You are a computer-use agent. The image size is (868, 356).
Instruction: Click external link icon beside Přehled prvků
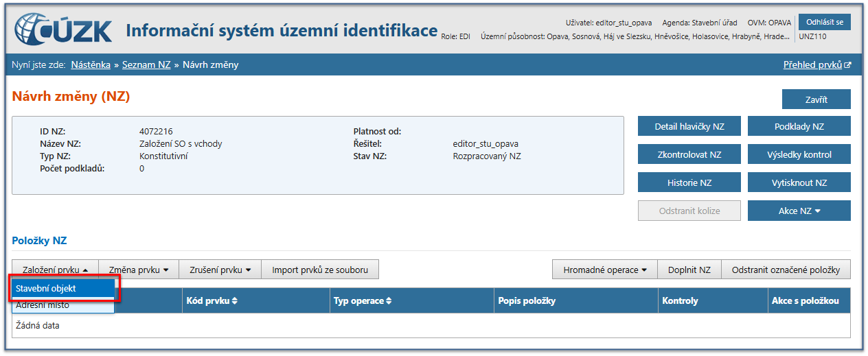tap(847, 65)
